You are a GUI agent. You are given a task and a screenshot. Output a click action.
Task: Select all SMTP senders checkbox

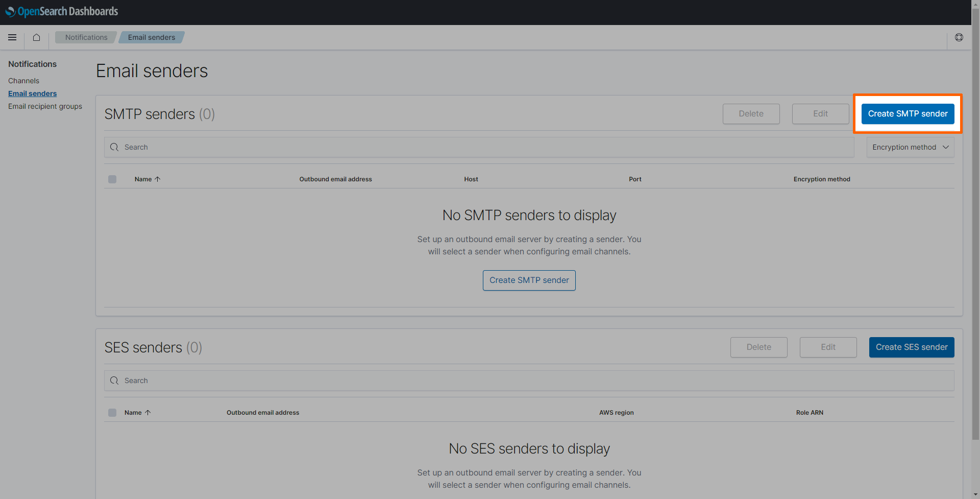(112, 179)
